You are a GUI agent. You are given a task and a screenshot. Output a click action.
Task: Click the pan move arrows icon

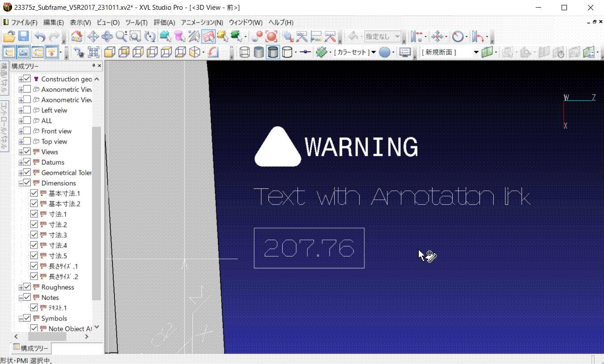(93, 37)
